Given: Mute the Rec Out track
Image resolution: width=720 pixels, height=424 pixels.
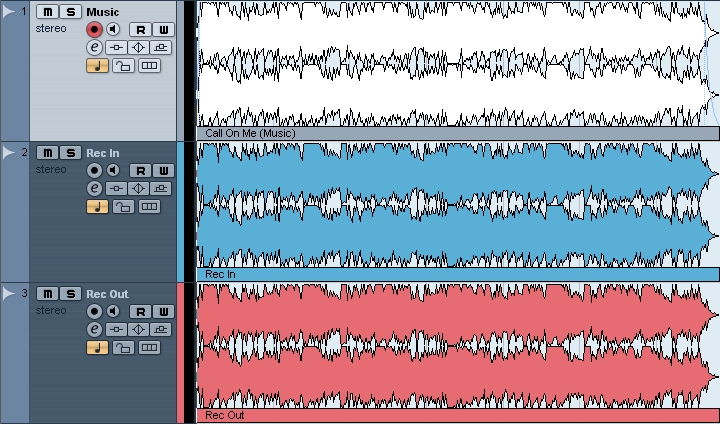Looking at the screenshot, I should tap(47, 294).
